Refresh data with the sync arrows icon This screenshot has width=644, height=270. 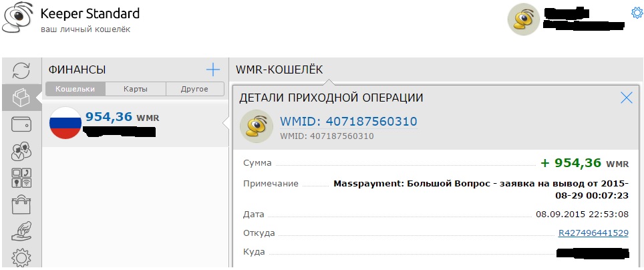[21, 70]
